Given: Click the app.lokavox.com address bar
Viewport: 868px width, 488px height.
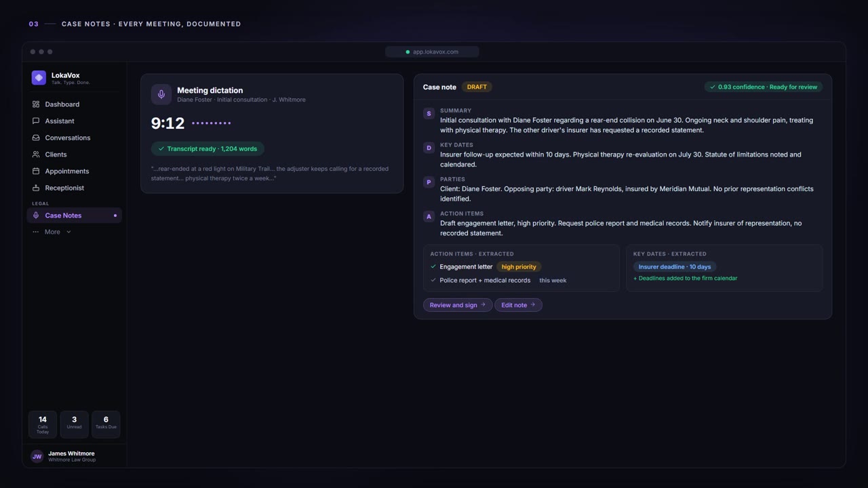Looking at the screenshot, I should click(x=432, y=52).
